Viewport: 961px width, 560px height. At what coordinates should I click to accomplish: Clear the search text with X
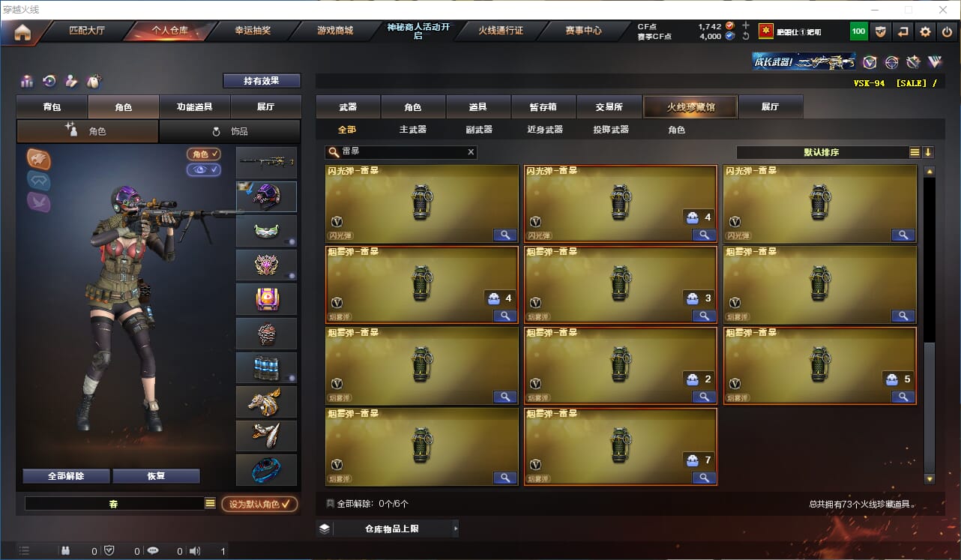[471, 152]
